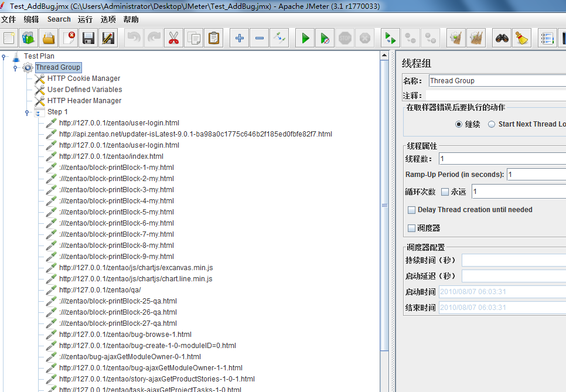This screenshot has height=392, width=566.
Task: Open the Templates icon in toolbar
Action: coord(28,38)
